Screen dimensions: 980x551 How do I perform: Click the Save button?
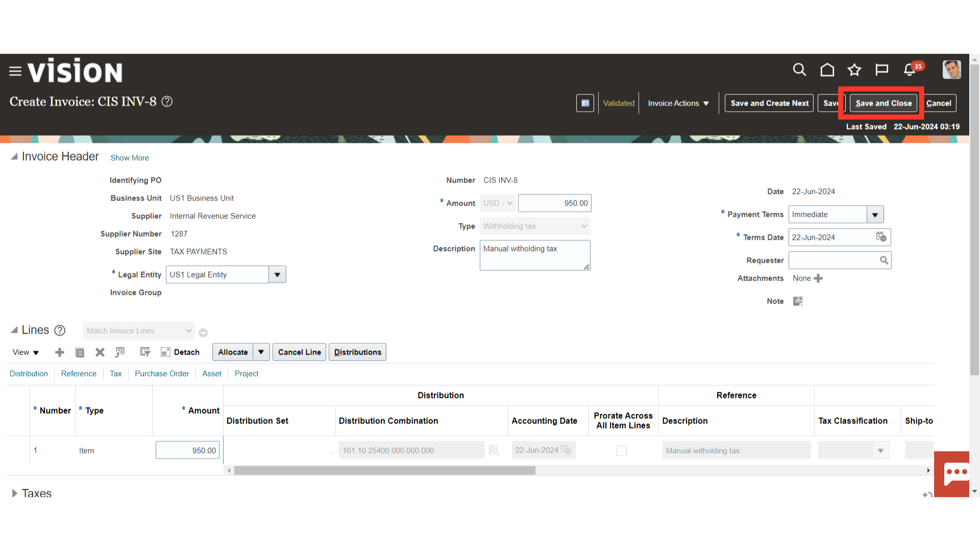[831, 103]
